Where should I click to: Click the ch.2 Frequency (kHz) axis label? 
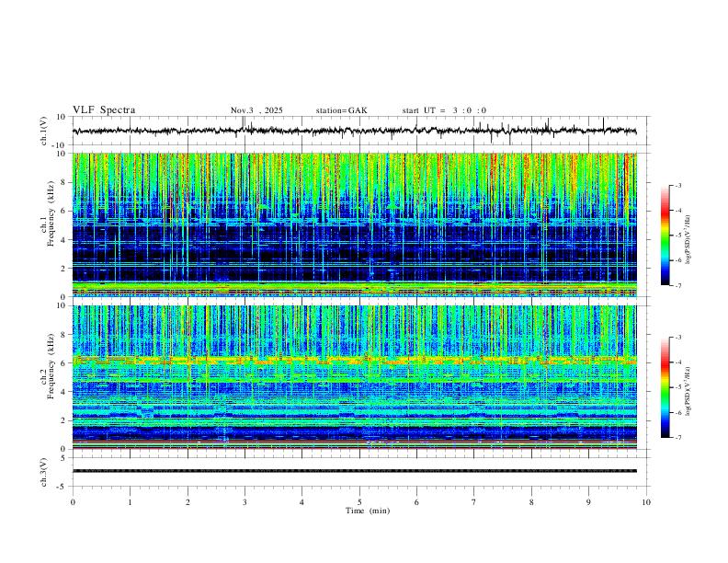click(48, 366)
